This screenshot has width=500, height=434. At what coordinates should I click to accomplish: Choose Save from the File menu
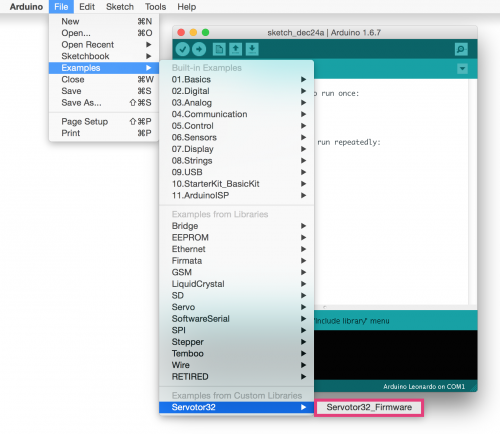pyautogui.click(x=104, y=91)
